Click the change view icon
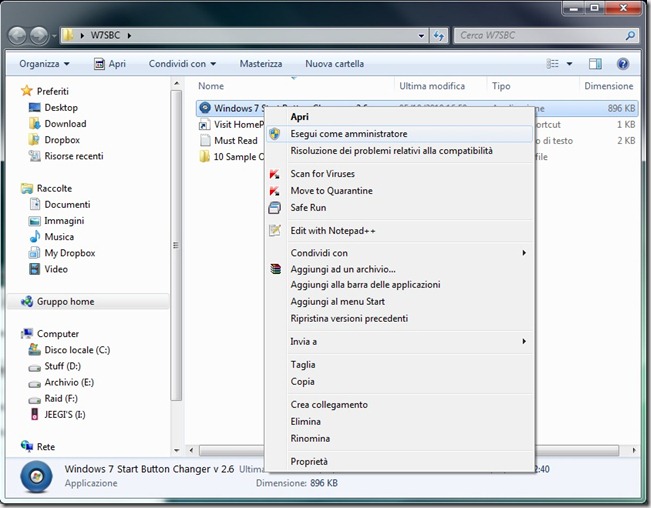The image size is (651, 508). [552, 64]
